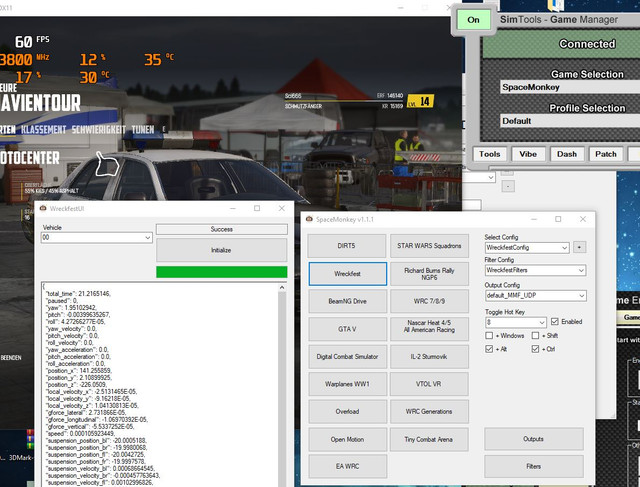The image size is (640, 487).
Task: Toggle the Enabled hot key checkbox
Action: 554,322
